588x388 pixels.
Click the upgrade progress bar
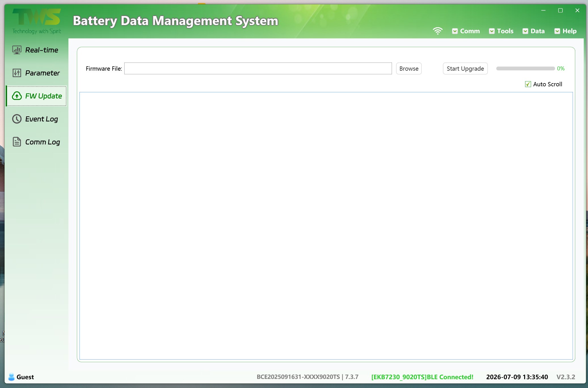click(525, 68)
